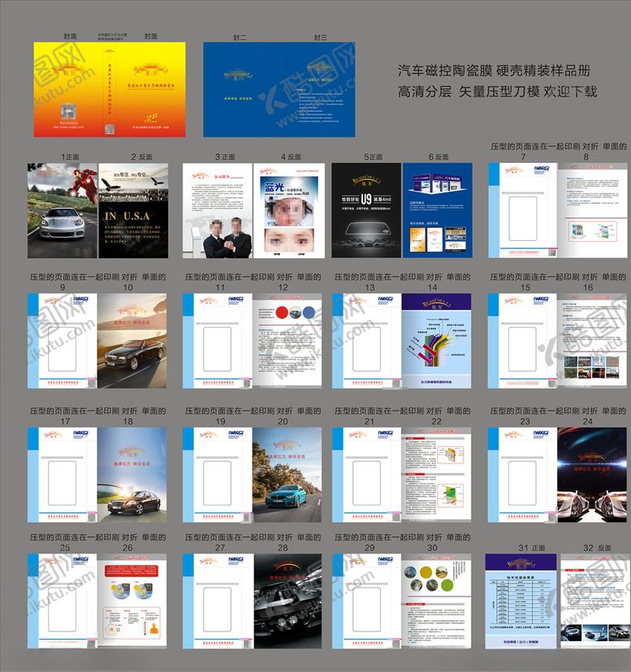Click the '5正面' page label
Viewport: 631px width, 672px height.
click(x=374, y=157)
